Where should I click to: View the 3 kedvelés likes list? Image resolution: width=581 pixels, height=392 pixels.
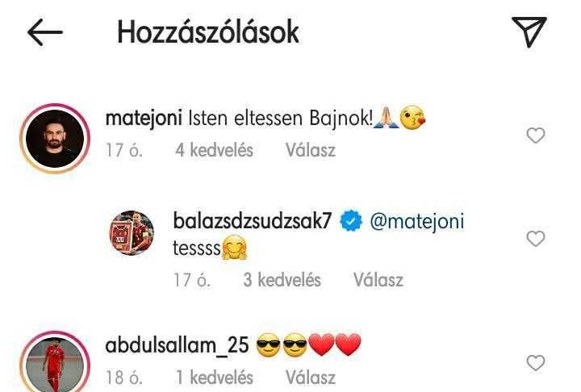click(282, 280)
